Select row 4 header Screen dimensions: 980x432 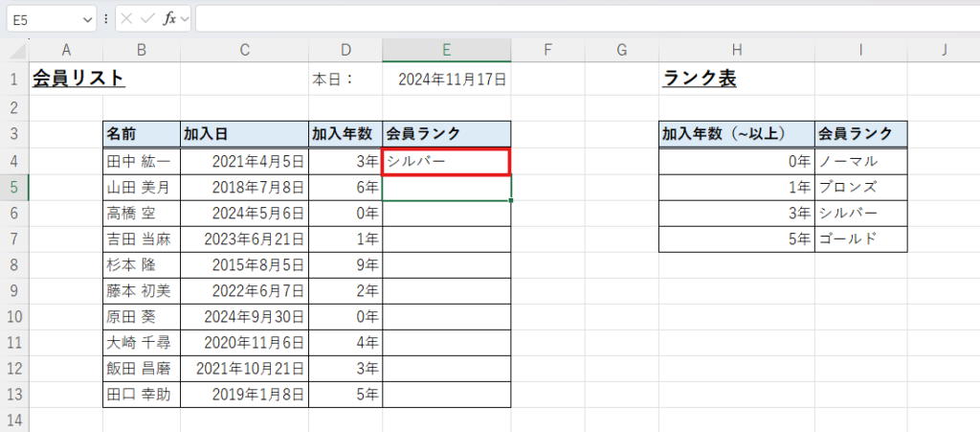[x=14, y=161]
